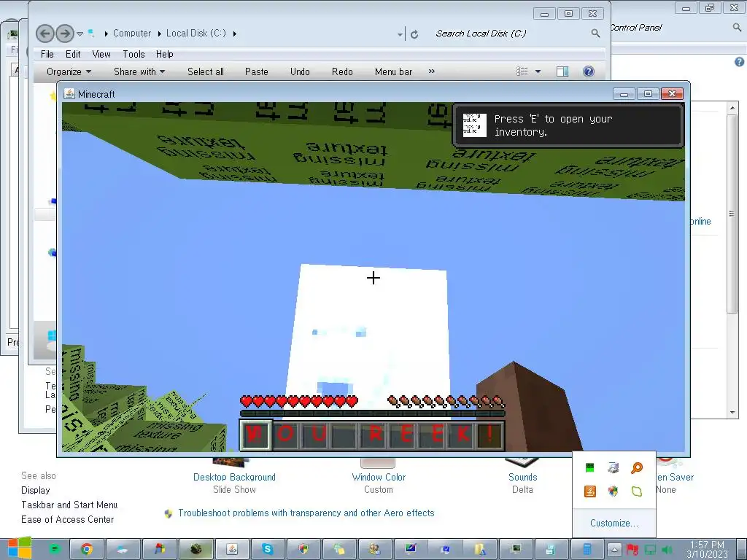Select hotbar slot showing letter R
This screenshot has height=560, width=747.
(x=376, y=435)
